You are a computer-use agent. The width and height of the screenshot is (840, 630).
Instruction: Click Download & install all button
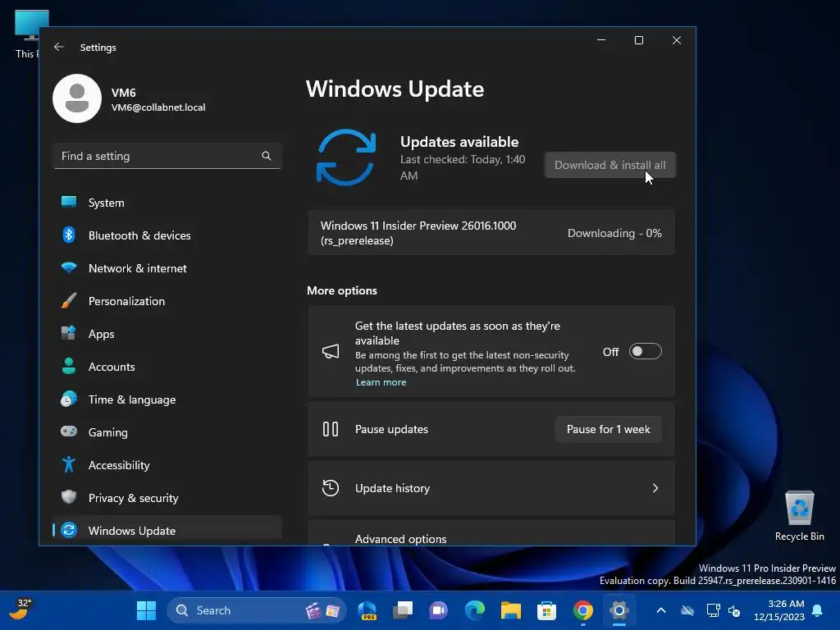[610, 165]
